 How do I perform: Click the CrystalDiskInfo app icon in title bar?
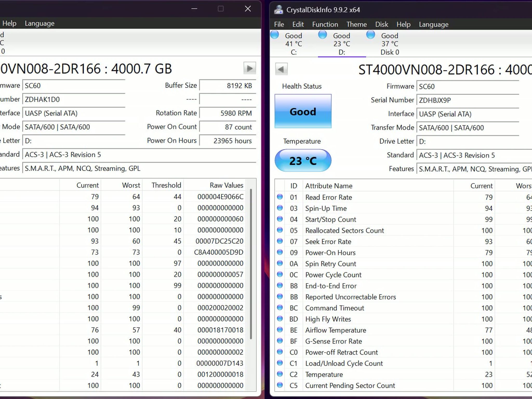point(278,10)
